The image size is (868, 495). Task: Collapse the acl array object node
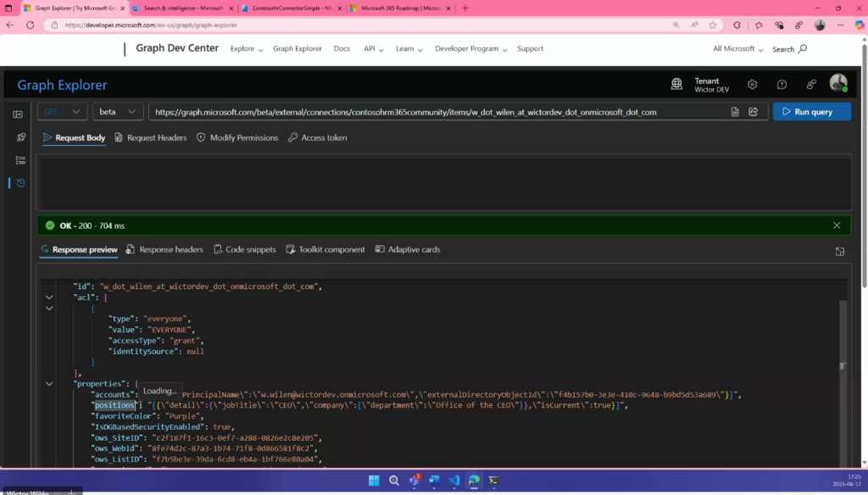49,309
